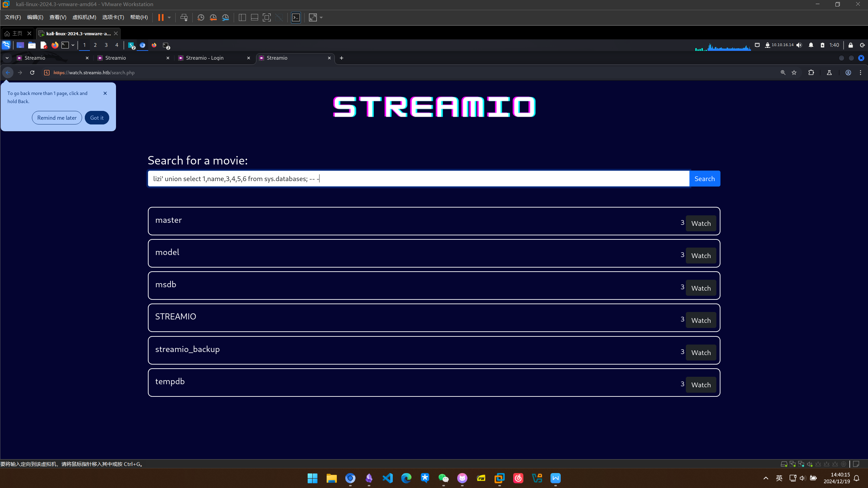This screenshot has width=868, height=488.
Task: Open the terminal launcher dropdown arrow
Action: [73, 45]
